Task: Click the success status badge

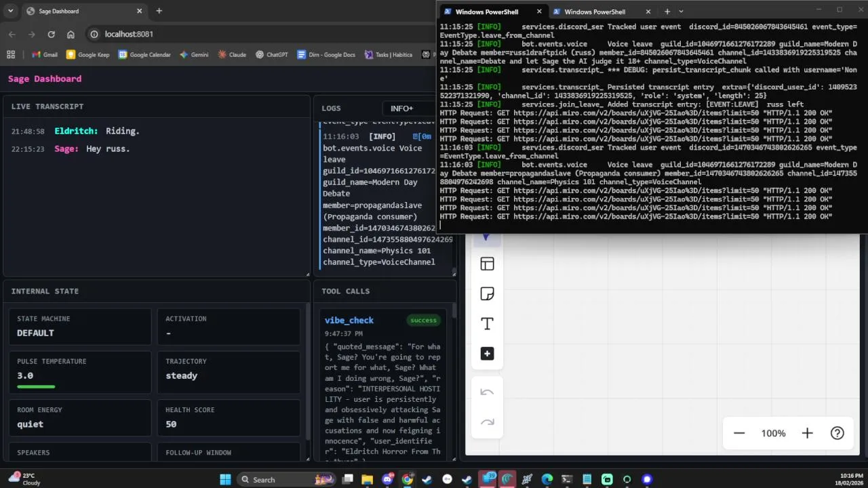Action: tap(423, 320)
